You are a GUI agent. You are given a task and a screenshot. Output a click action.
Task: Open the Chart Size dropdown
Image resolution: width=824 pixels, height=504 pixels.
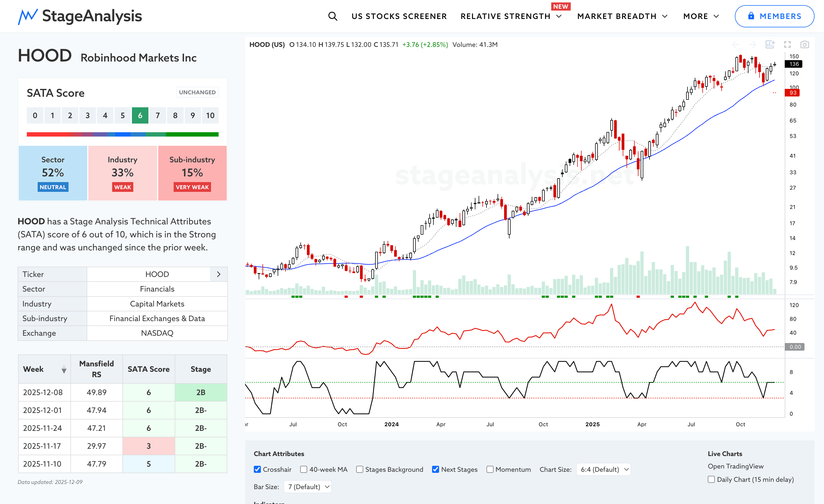coord(603,469)
